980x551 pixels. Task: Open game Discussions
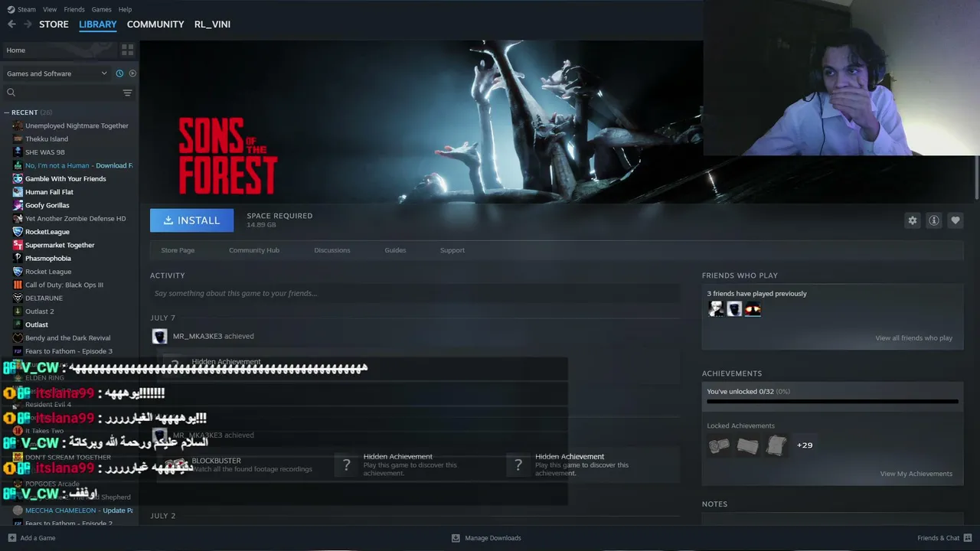pyautogui.click(x=332, y=250)
